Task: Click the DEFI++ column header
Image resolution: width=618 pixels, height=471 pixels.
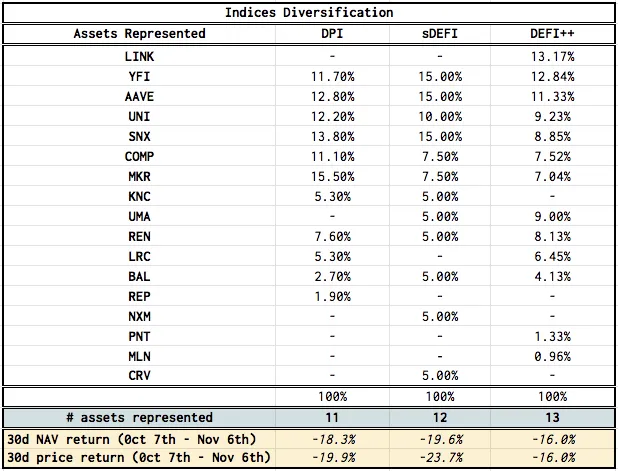Action: (x=552, y=34)
